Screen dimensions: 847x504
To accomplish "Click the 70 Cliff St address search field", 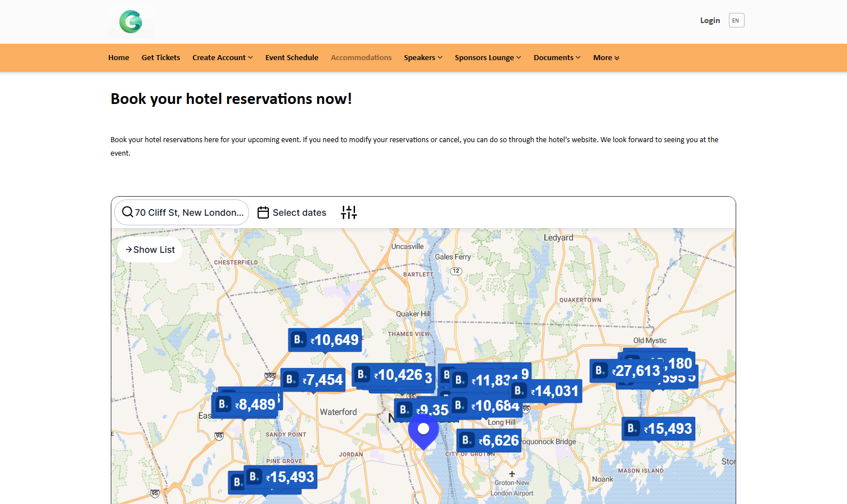I will coord(188,212).
